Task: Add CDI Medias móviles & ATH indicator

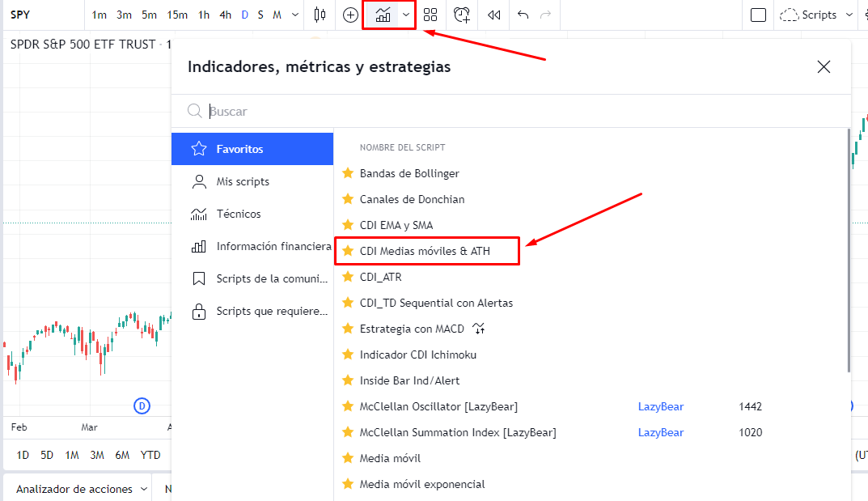Action: click(425, 251)
